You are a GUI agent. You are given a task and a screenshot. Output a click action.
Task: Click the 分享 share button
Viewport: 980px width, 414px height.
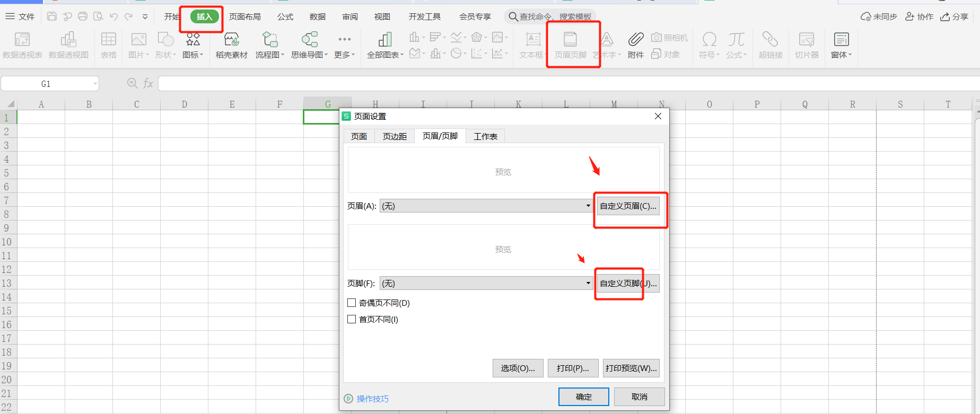pyautogui.click(x=954, y=16)
